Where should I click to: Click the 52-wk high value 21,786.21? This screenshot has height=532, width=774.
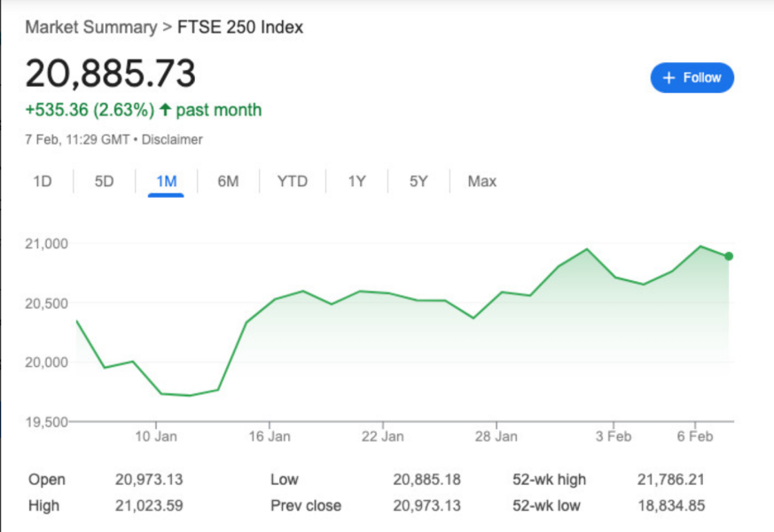(671, 479)
